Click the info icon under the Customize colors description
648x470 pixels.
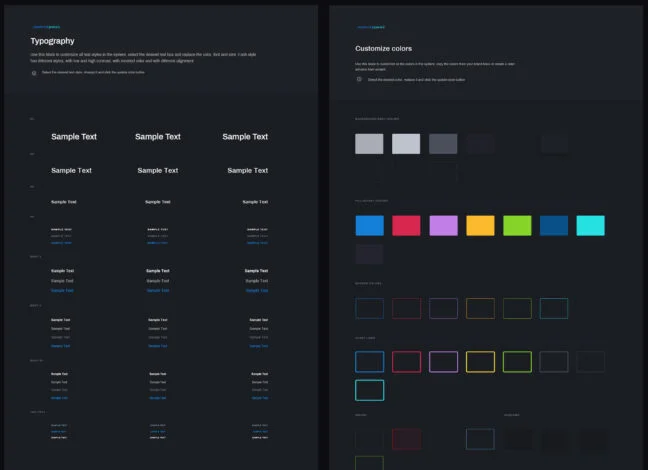point(359,79)
